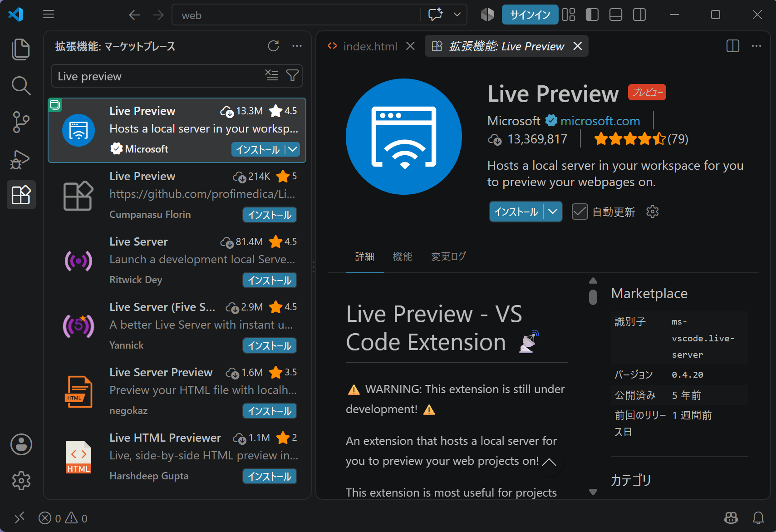Screen dimensions: 776x532
Task: Click the Live Server (Five Server) purple icon
Action: (79, 326)
